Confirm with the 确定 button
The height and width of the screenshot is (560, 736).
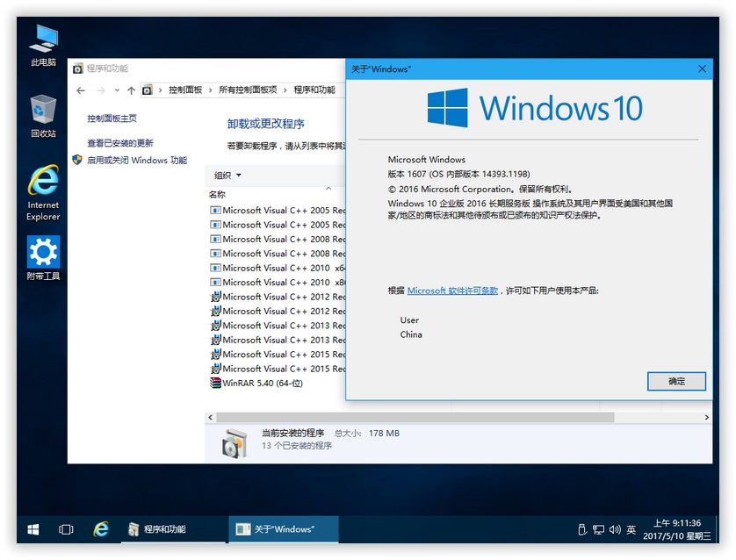[676, 381]
